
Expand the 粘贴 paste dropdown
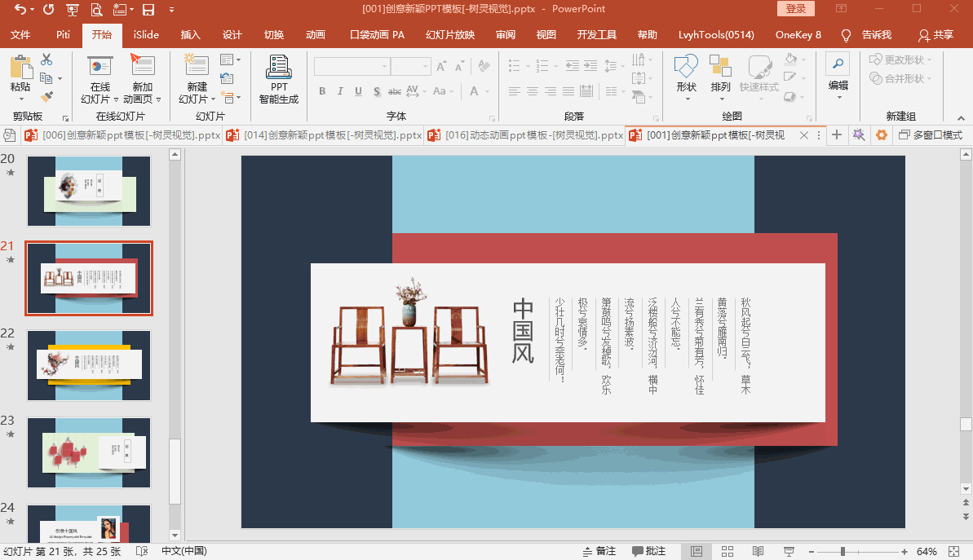pyautogui.click(x=20, y=99)
